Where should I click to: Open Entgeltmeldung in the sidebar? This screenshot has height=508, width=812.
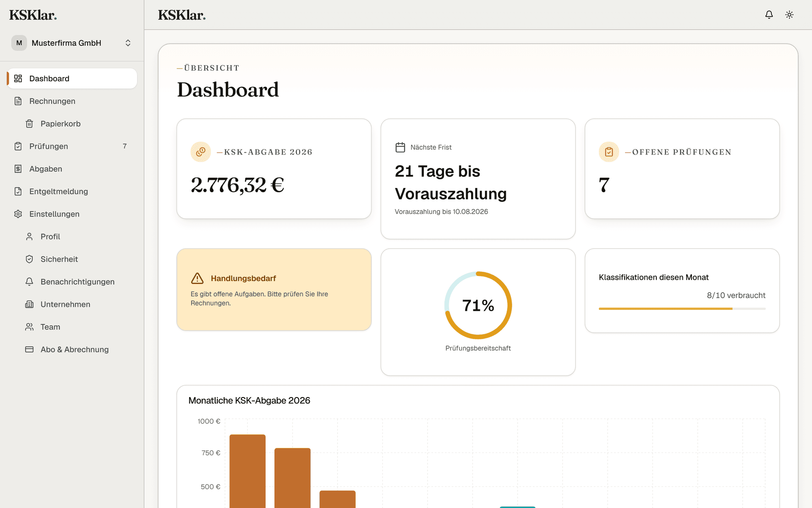tap(72, 191)
